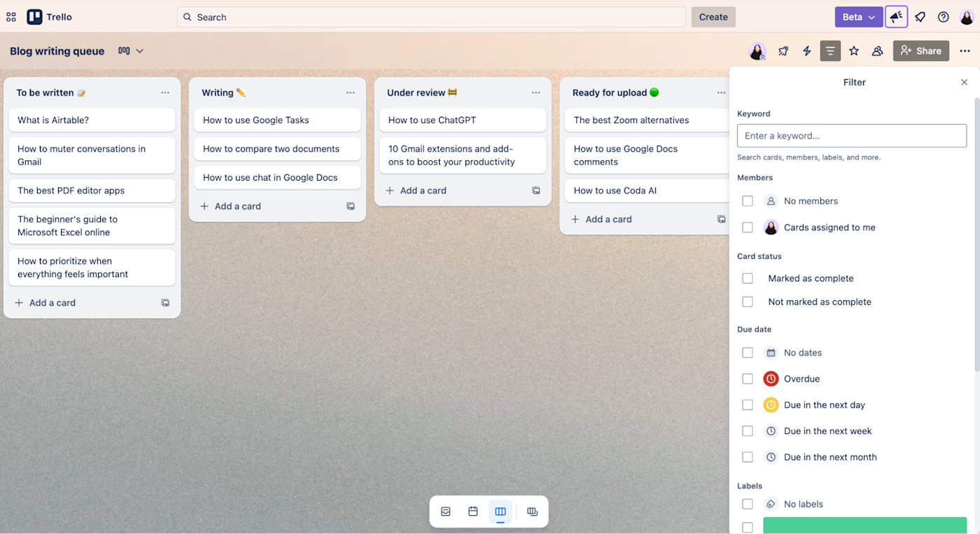Open the account avatar in top bar
This screenshot has height=534, width=980.
tap(967, 17)
